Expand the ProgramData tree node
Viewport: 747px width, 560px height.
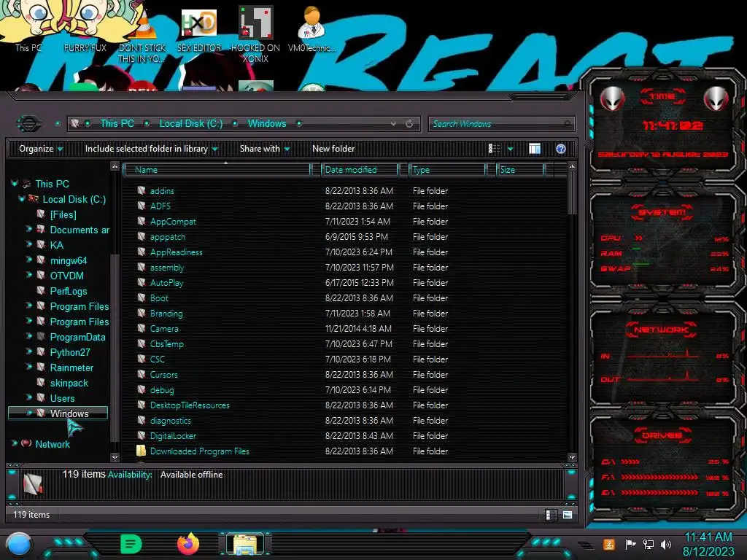[28, 336]
